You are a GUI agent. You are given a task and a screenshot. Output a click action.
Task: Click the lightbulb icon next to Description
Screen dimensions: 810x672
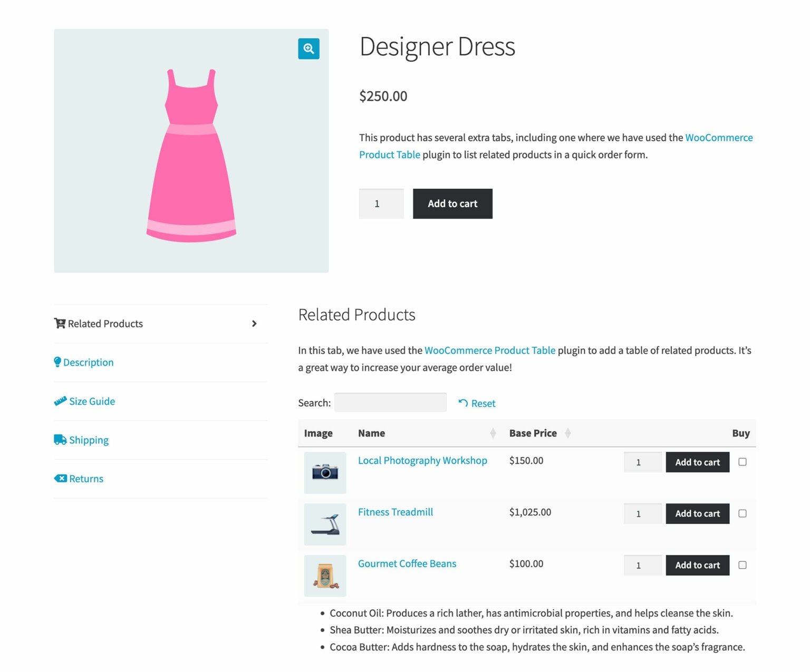click(x=57, y=362)
